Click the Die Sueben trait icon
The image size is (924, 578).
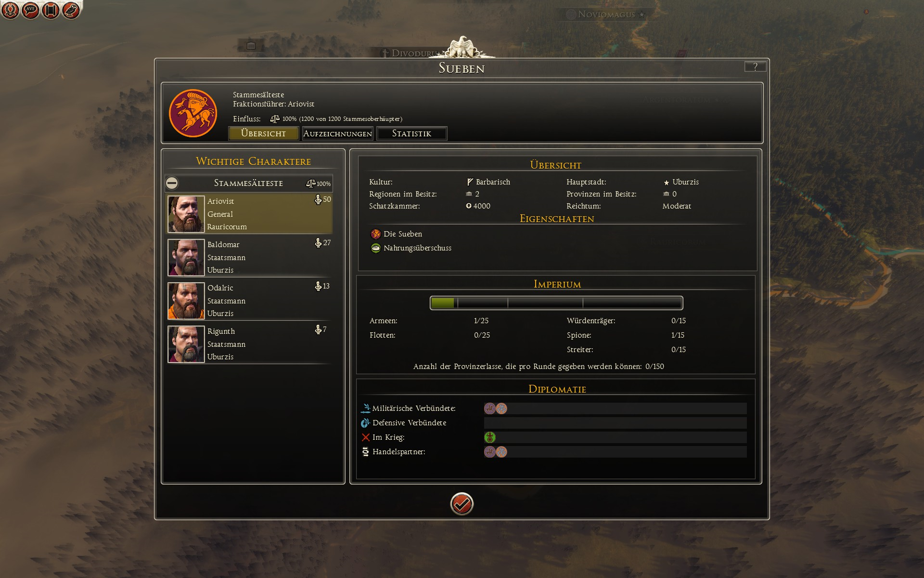pos(375,234)
